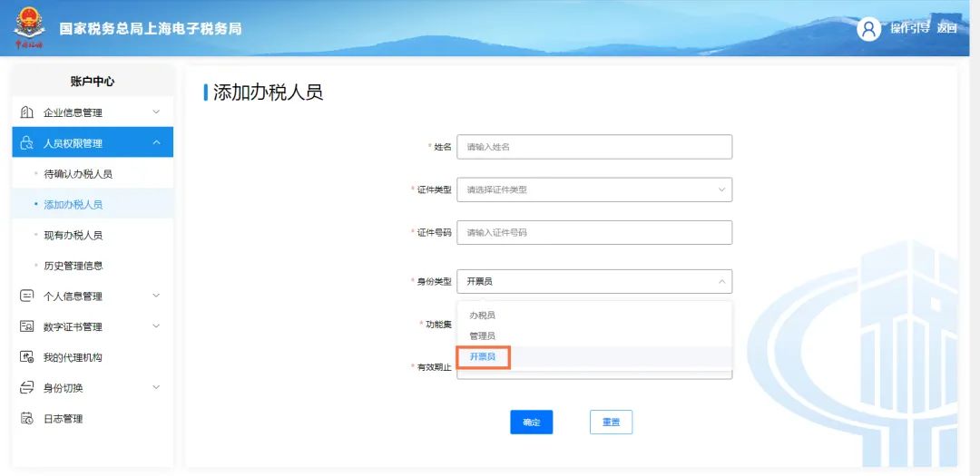Click the 人员权限管理 lock icon
Image resolution: width=980 pixels, height=476 pixels.
[27, 143]
